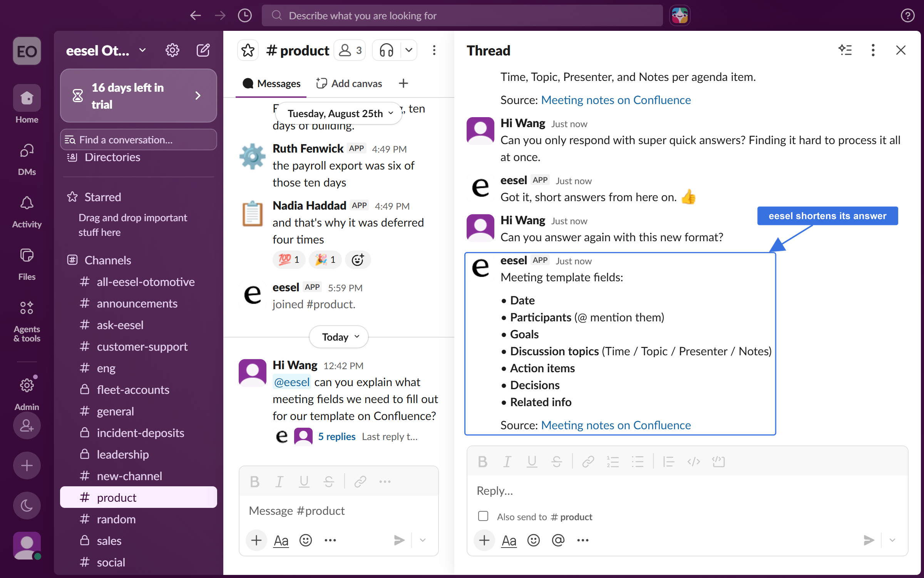
Task: Add a reaction to Nadia's message
Action: click(x=358, y=260)
